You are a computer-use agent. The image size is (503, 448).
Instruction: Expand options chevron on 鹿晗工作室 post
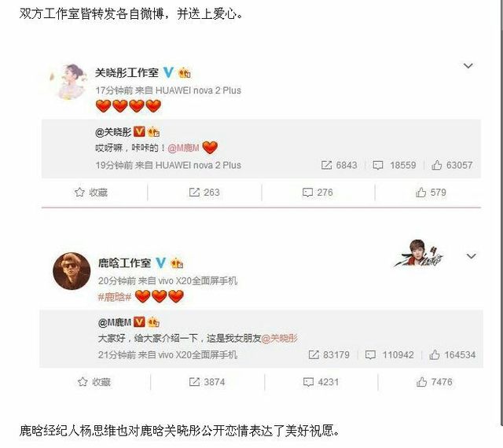coord(471,256)
